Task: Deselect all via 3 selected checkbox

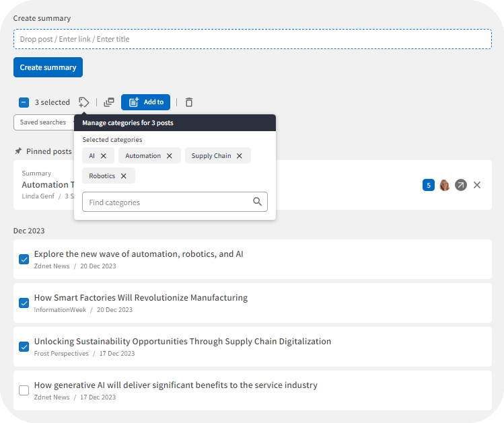Action: (x=24, y=102)
